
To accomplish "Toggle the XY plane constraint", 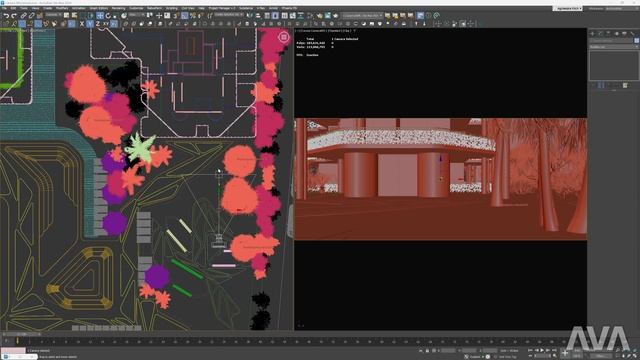I will coord(106,24).
